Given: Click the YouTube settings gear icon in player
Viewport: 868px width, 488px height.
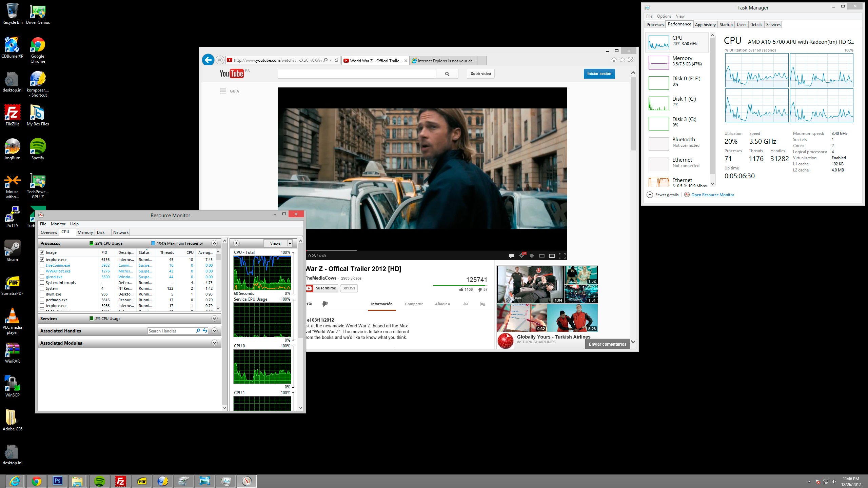Looking at the screenshot, I should (x=521, y=256).
